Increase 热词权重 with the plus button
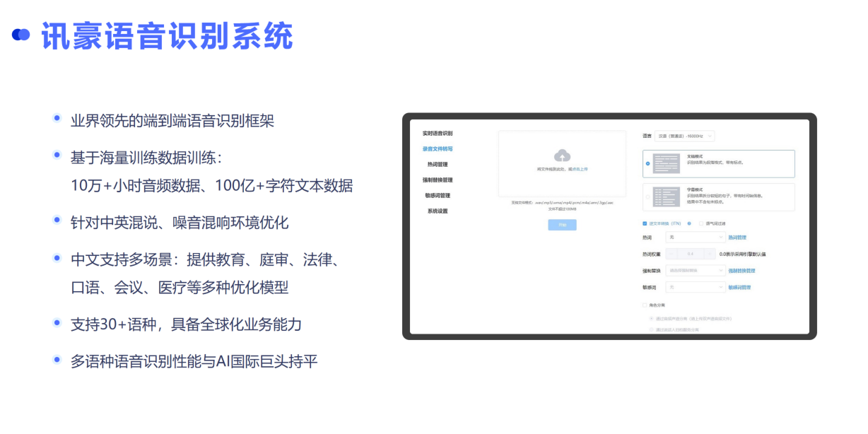This screenshot has height=434, width=868. 710,254
